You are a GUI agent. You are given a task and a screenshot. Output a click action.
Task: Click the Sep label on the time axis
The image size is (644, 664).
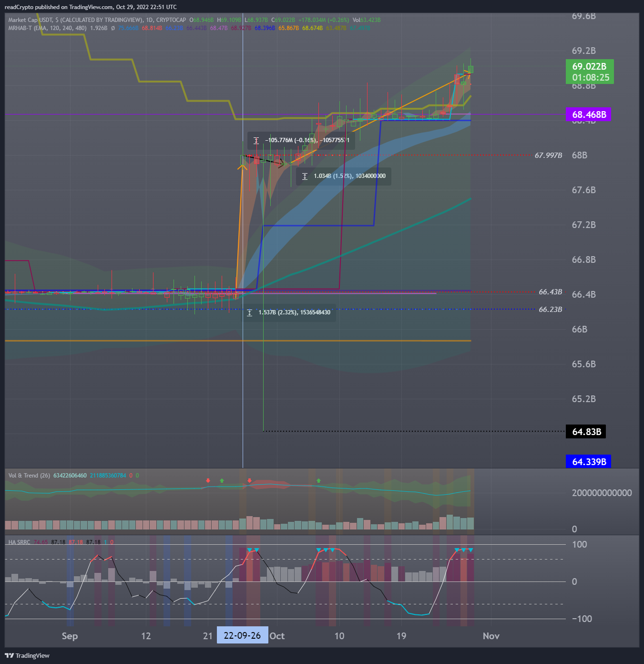pos(70,636)
